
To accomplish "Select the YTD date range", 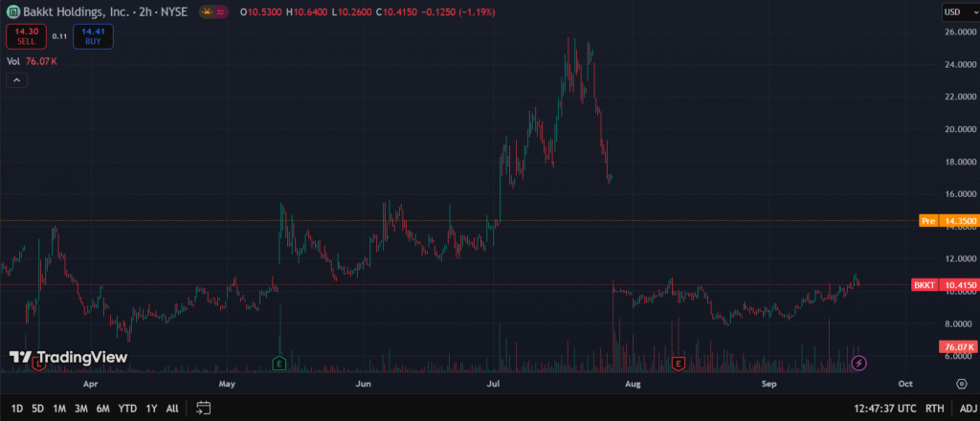I will (x=127, y=409).
